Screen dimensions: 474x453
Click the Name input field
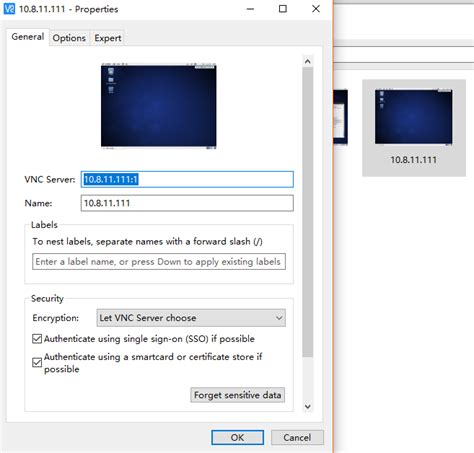(x=187, y=203)
